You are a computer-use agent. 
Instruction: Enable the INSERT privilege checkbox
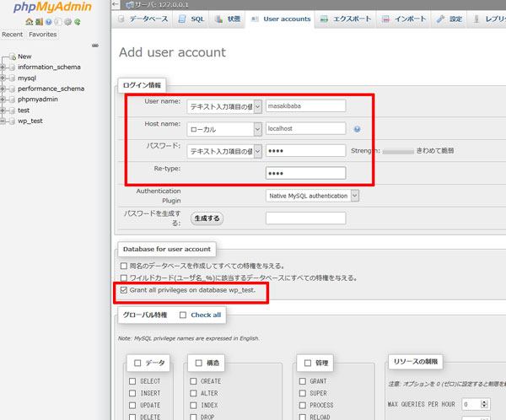pyautogui.click(x=132, y=393)
